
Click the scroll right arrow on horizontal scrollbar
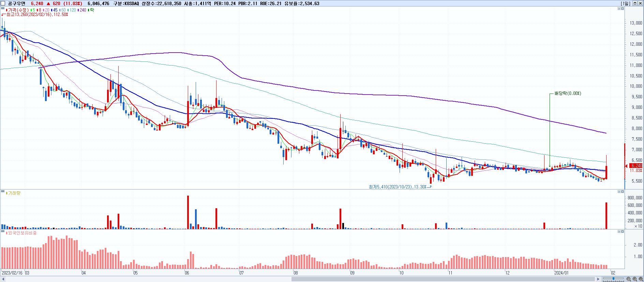pyautogui.click(x=598, y=279)
